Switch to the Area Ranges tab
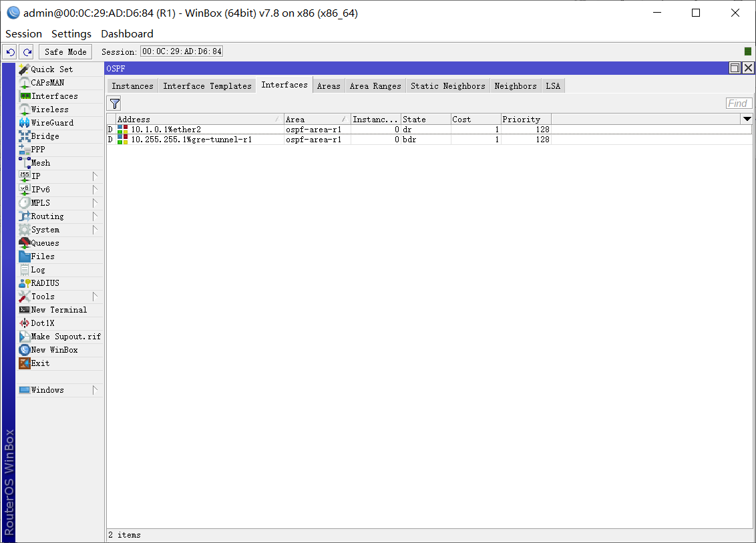This screenshot has height=543, width=756. coord(375,86)
